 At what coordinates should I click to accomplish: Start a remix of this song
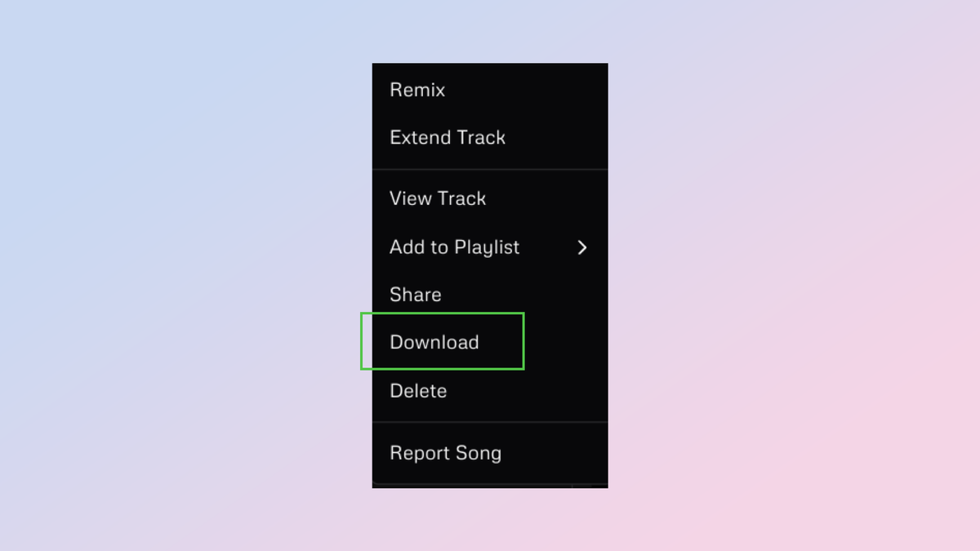417,90
